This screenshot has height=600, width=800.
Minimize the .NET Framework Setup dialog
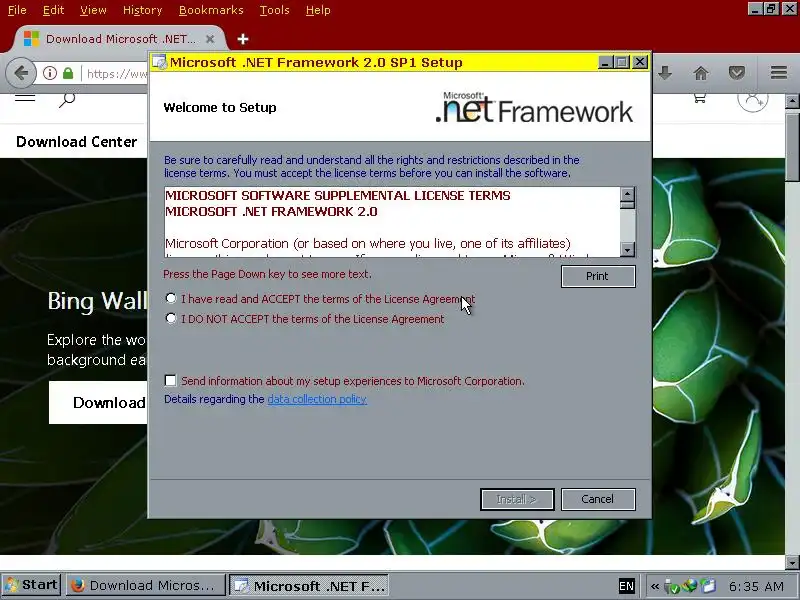point(605,62)
